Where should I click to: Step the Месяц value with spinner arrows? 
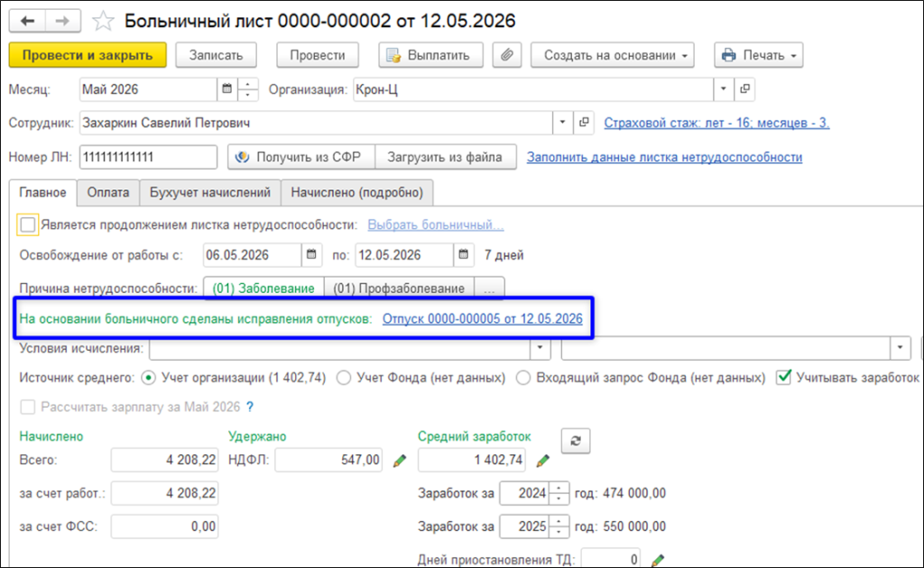pos(248,89)
